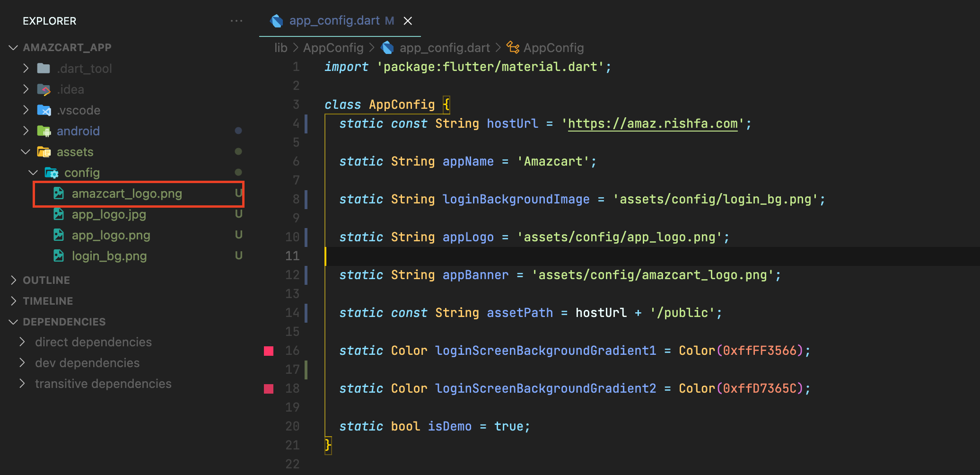Click the image icon of app_logo.png
This screenshot has height=475, width=980.
pos(59,235)
